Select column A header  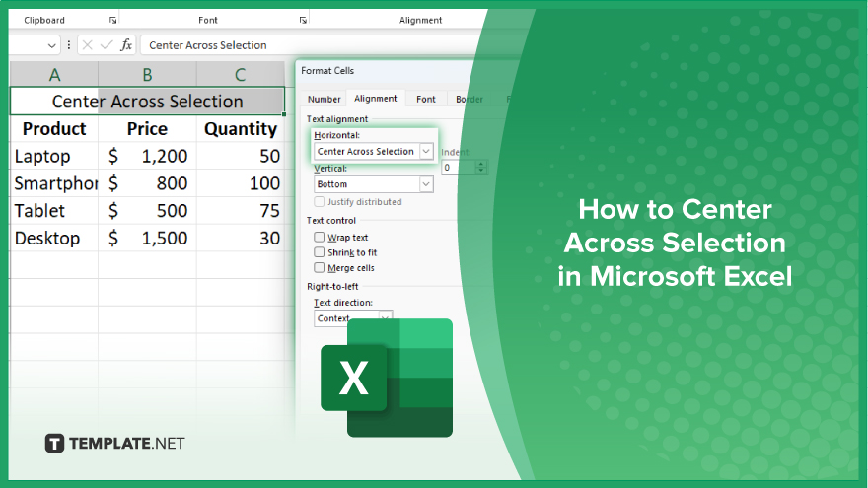click(x=54, y=74)
